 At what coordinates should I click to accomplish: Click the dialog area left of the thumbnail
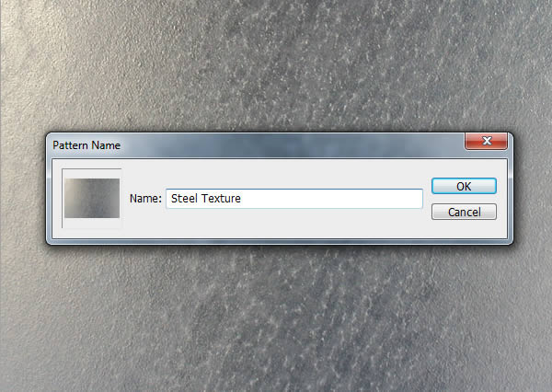point(57,198)
